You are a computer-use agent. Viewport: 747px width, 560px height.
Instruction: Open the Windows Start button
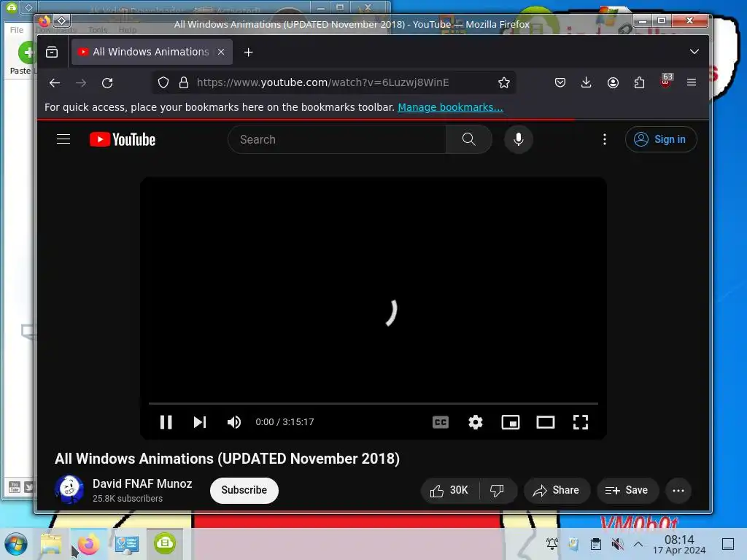(x=16, y=544)
